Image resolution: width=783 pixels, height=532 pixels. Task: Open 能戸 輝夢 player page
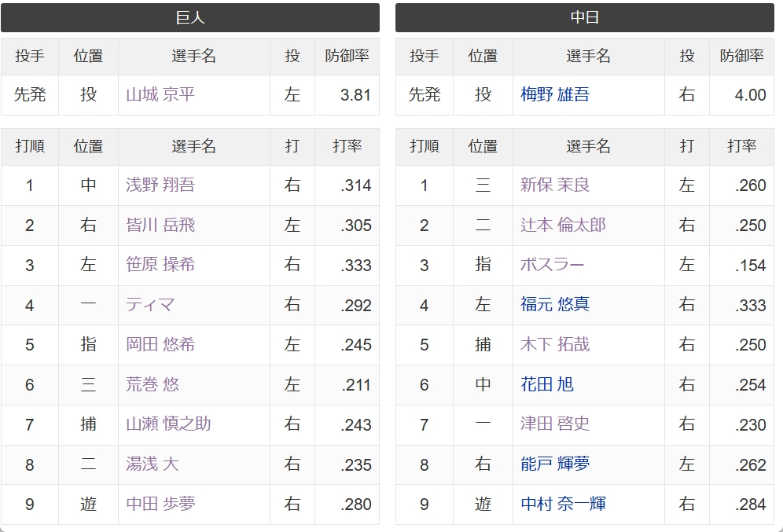coord(555,464)
